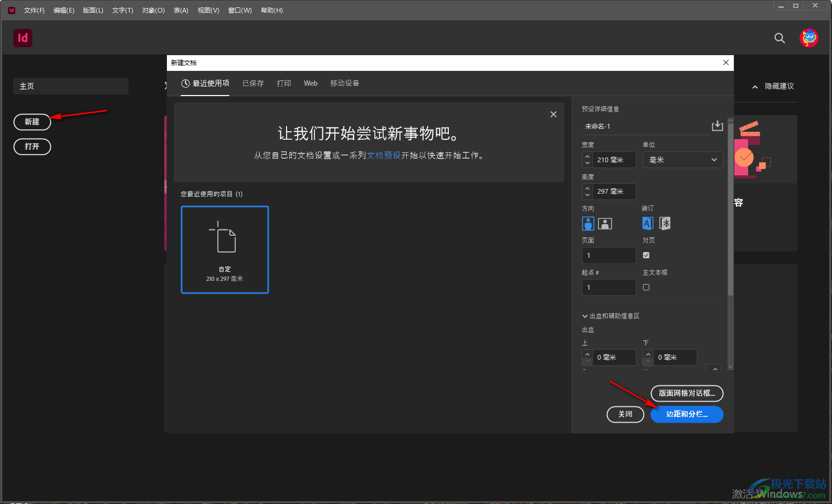Switch to the 打印 tab
Screen dimensions: 832x504
point(284,83)
